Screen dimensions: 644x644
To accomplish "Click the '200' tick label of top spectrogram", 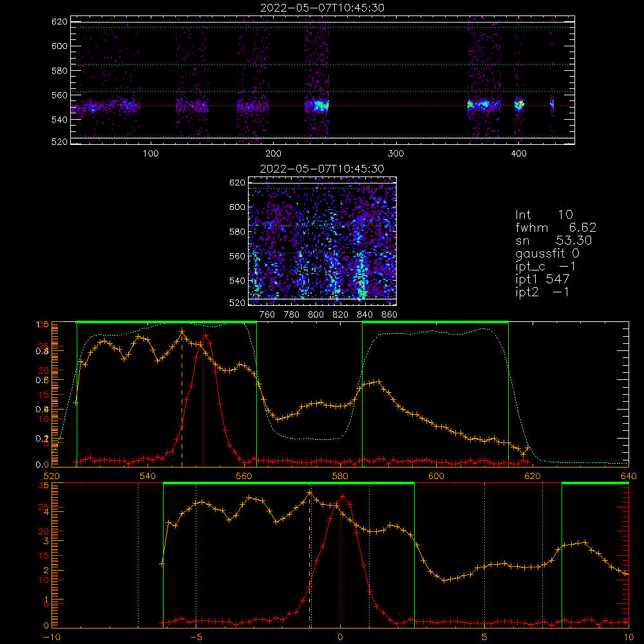I will tap(274, 154).
